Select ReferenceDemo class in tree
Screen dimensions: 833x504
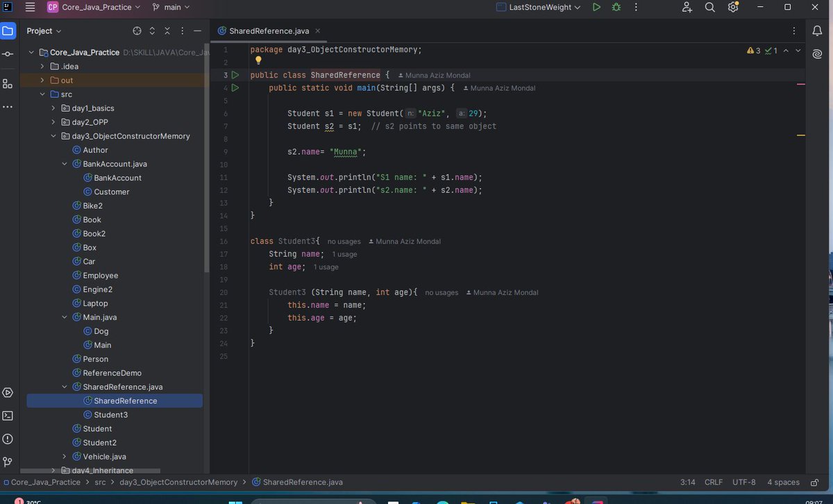[x=112, y=373]
